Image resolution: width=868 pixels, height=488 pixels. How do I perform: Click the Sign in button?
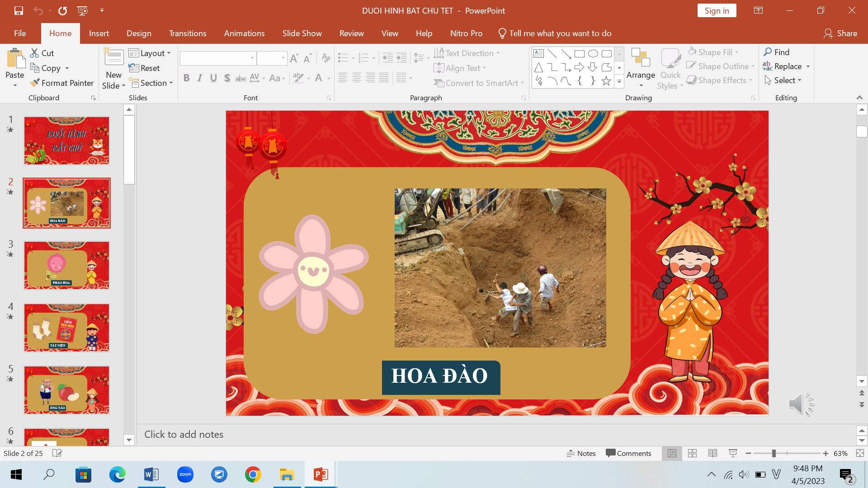(x=716, y=10)
